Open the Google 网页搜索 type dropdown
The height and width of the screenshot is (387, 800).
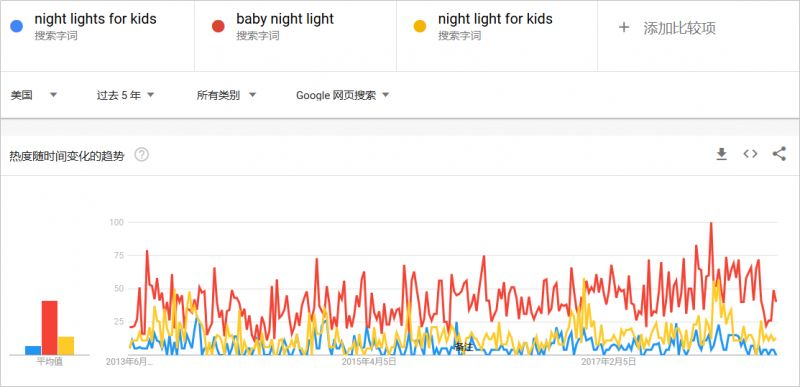coord(343,95)
